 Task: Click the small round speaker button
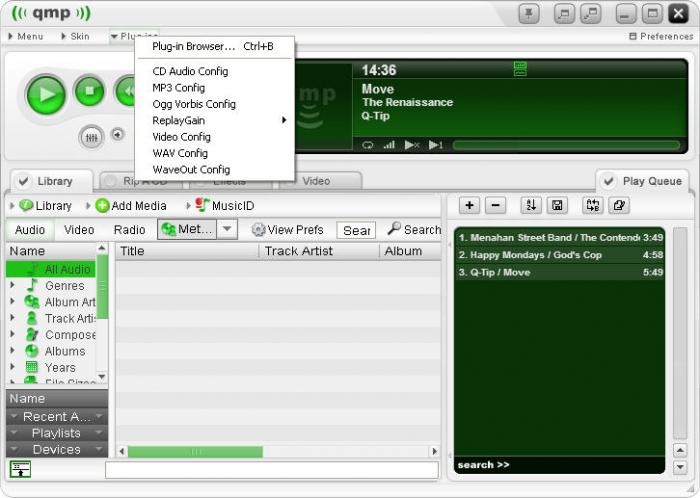pyautogui.click(x=118, y=134)
